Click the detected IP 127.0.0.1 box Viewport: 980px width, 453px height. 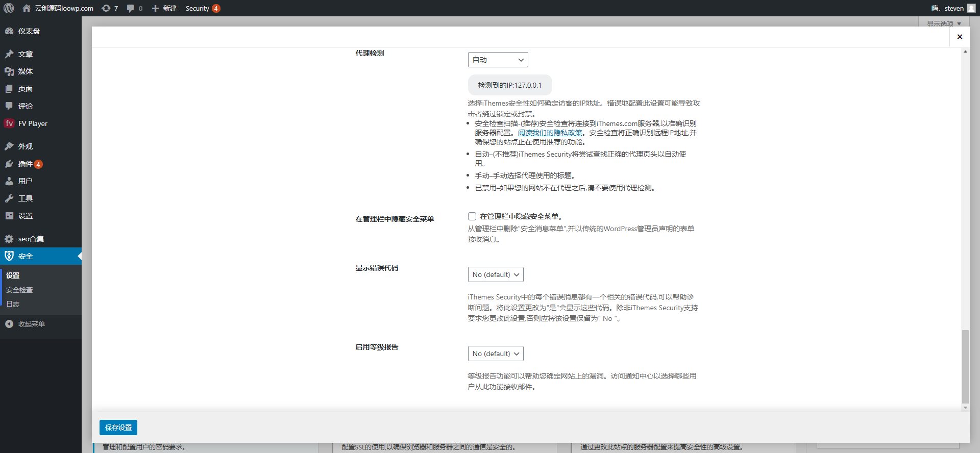[510, 85]
